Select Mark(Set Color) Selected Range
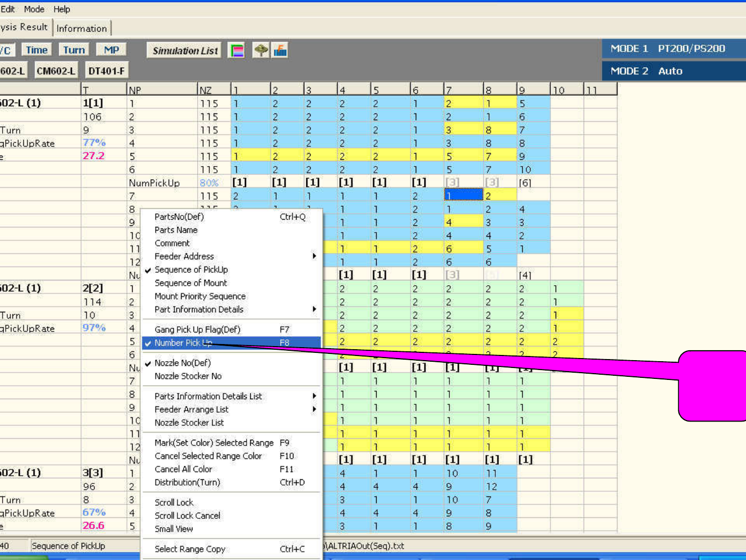This screenshot has width=746, height=560. (214, 442)
